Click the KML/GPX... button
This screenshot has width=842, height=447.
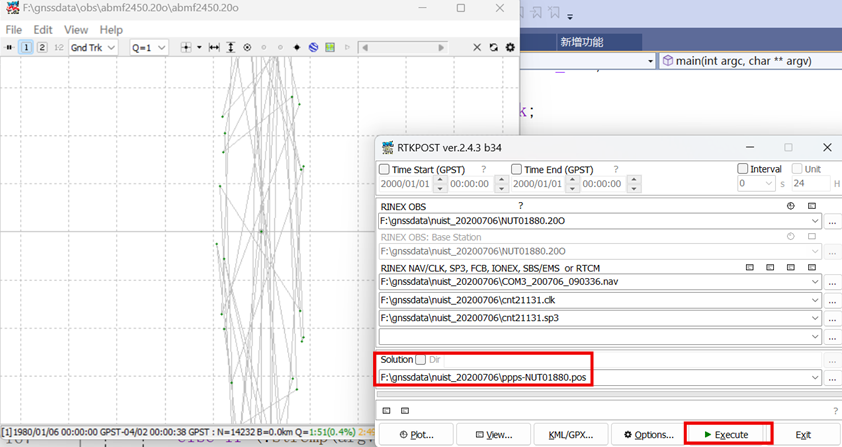(x=571, y=435)
